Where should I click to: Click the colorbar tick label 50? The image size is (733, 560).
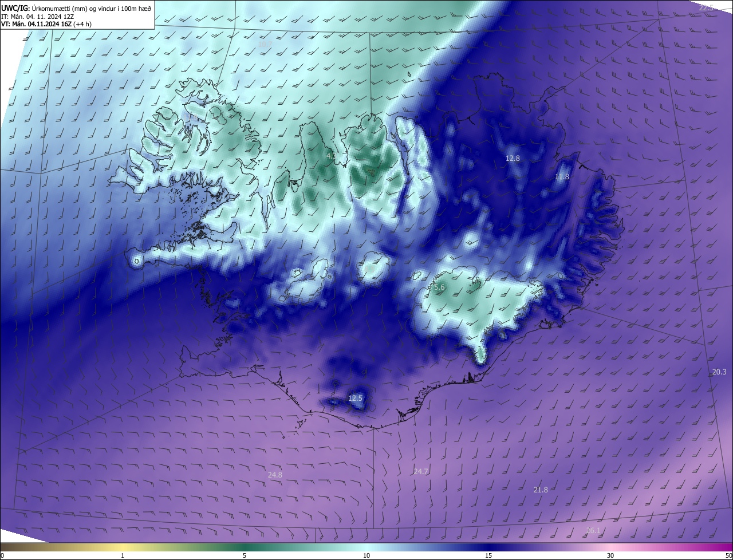[728, 555]
